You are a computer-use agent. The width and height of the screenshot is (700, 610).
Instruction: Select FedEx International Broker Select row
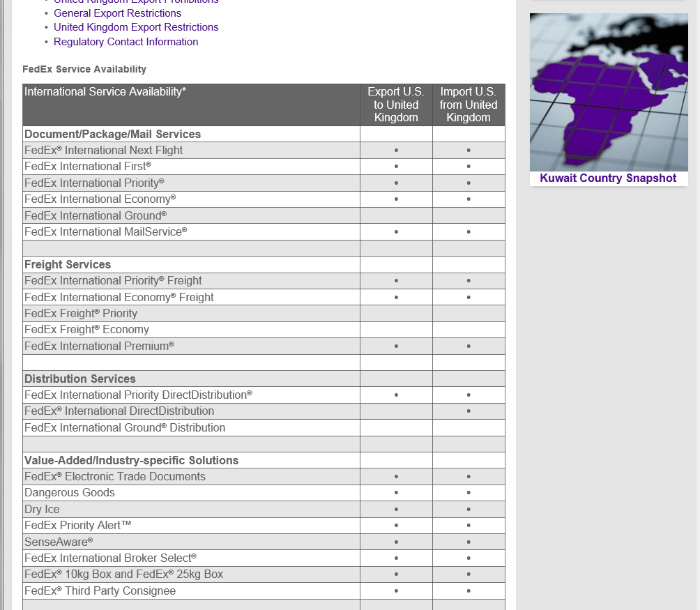[264, 558]
